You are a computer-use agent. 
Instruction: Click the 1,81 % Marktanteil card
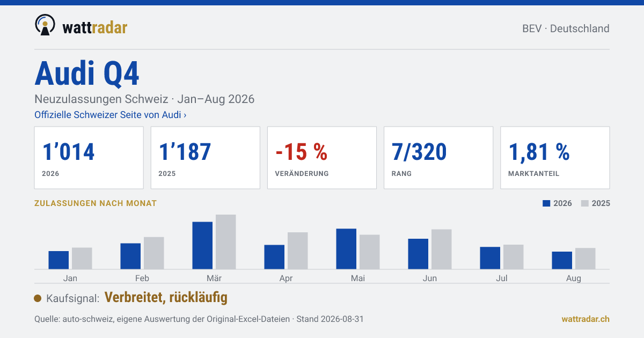555,158
